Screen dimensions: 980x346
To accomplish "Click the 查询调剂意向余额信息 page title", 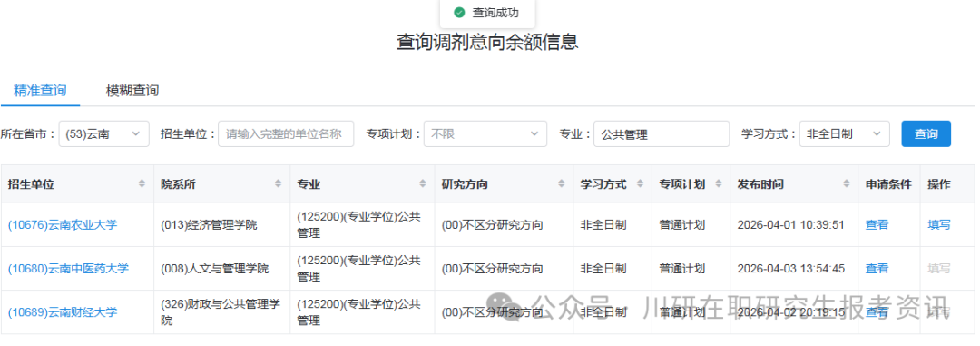I will 487,42.
